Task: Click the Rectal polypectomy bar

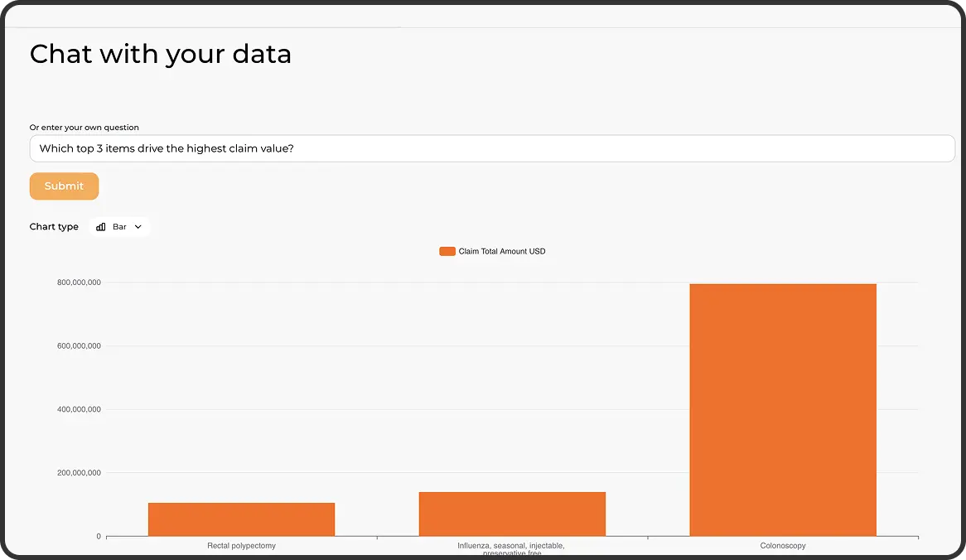Action: (241, 518)
